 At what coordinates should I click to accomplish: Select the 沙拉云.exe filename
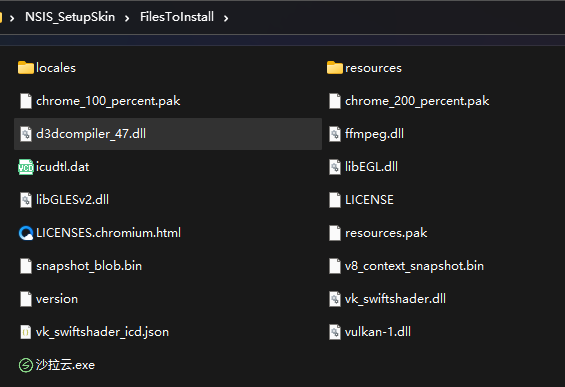pyautogui.click(x=65, y=365)
